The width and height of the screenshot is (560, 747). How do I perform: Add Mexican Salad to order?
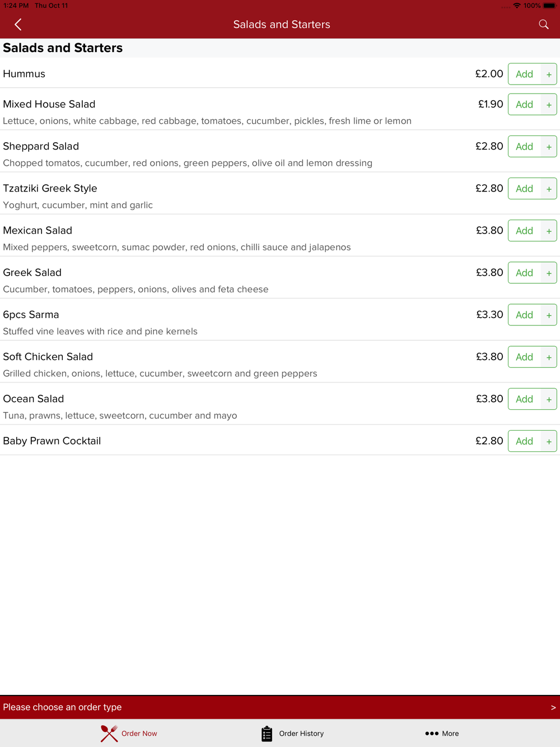pos(525,231)
